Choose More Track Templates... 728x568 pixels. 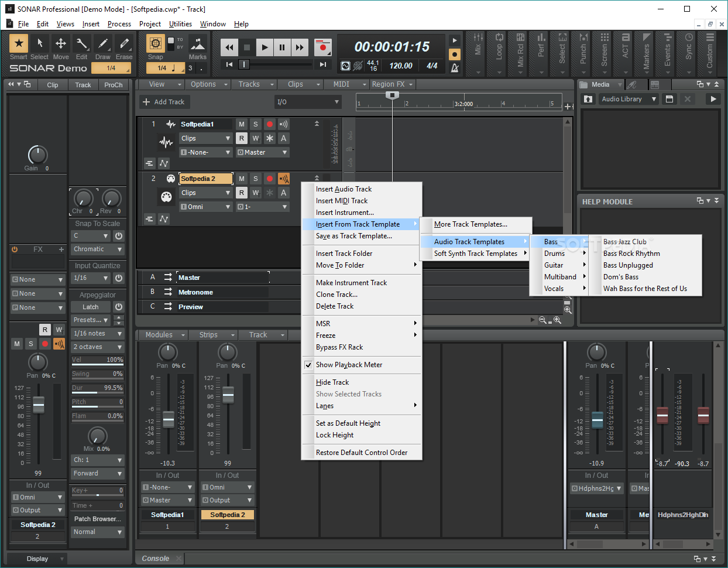tap(475, 224)
